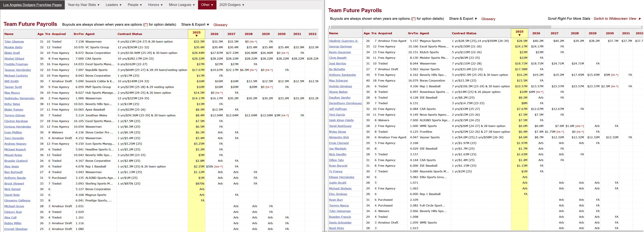
Task: Open option details for Tyler Glasnow 2028
Action: (x=254, y=42)
